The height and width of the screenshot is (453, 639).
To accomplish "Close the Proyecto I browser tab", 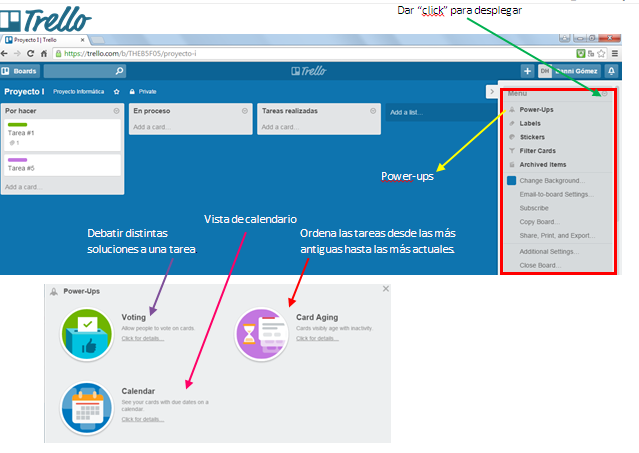I will click(x=82, y=40).
